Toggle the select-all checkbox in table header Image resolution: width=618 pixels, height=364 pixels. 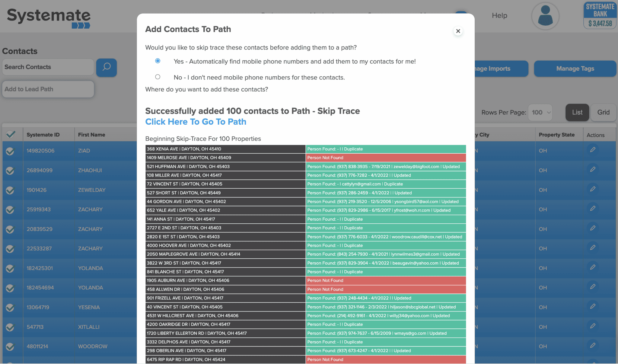pos(11,134)
